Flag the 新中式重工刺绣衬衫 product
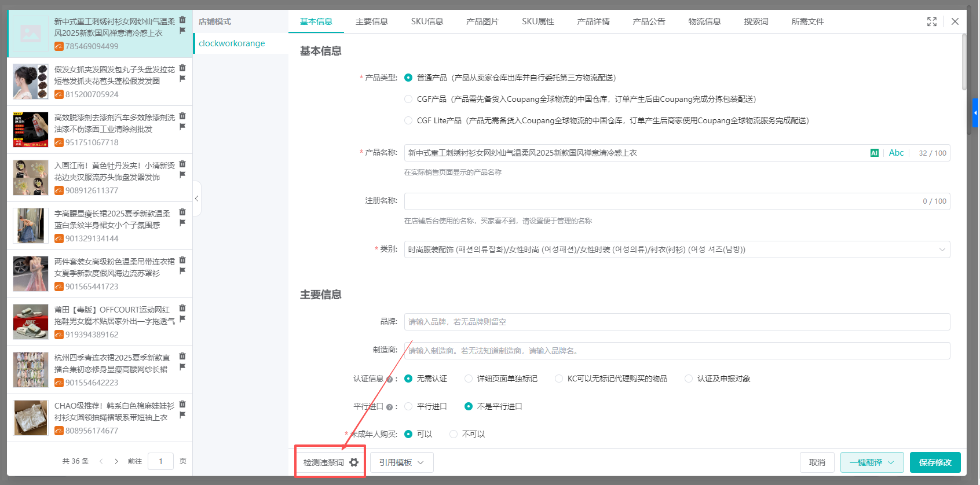The height and width of the screenshot is (485, 980). pos(182,31)
